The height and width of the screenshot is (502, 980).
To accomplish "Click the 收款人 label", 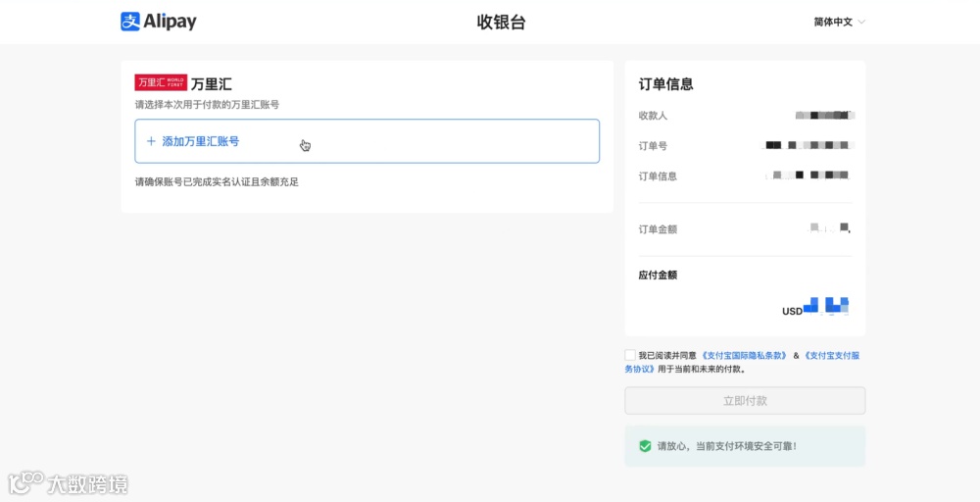I will click(653, 116).
